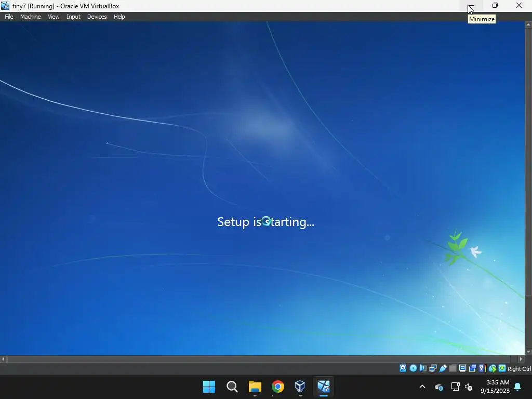Click the tiny7 VM taskbar icon
532x399 pixels.
coord(323,387)
